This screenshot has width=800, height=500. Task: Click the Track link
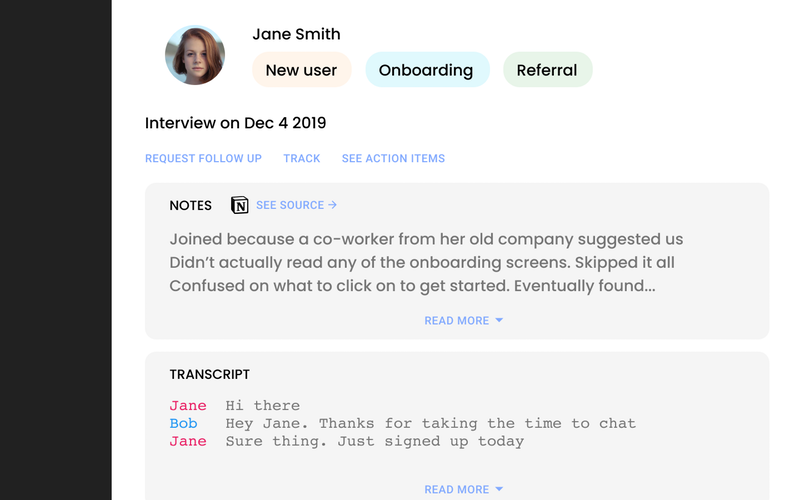302,159
